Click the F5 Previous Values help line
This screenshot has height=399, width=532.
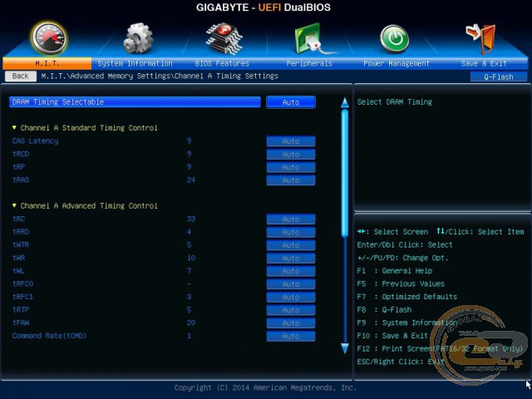401,283
